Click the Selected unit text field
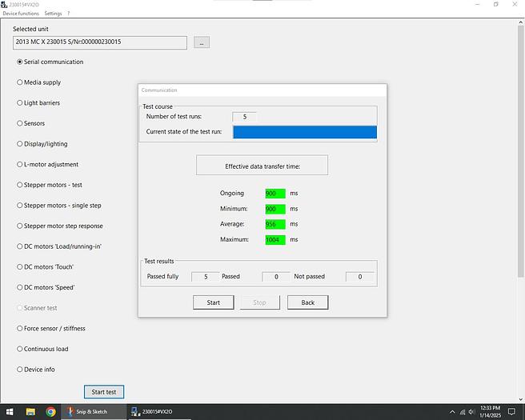The height and width of the screenshot is (420, 525). [100, 42]
